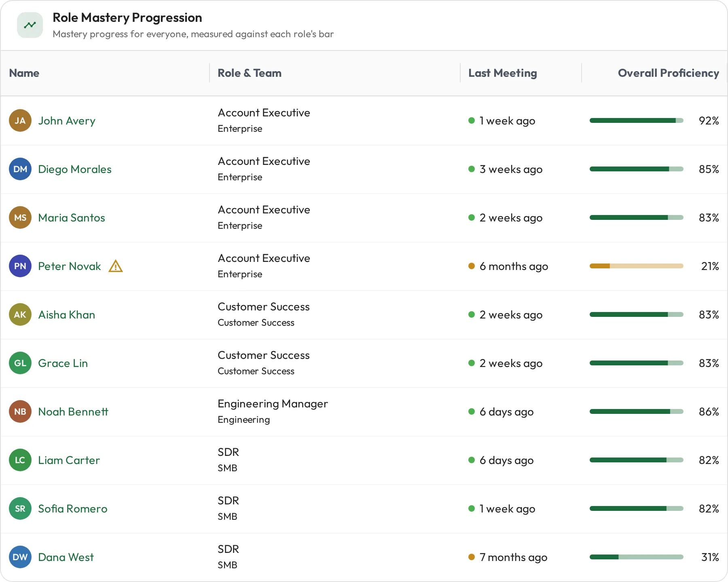Image resolution: width=728 pixels, height=582 pixels.
Task: Open Maria Santos's name link
Action: [72, 217]
